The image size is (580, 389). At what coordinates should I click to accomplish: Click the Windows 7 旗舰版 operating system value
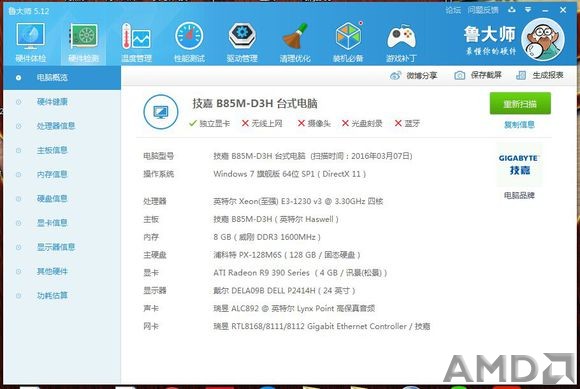(x=290, y=174)
